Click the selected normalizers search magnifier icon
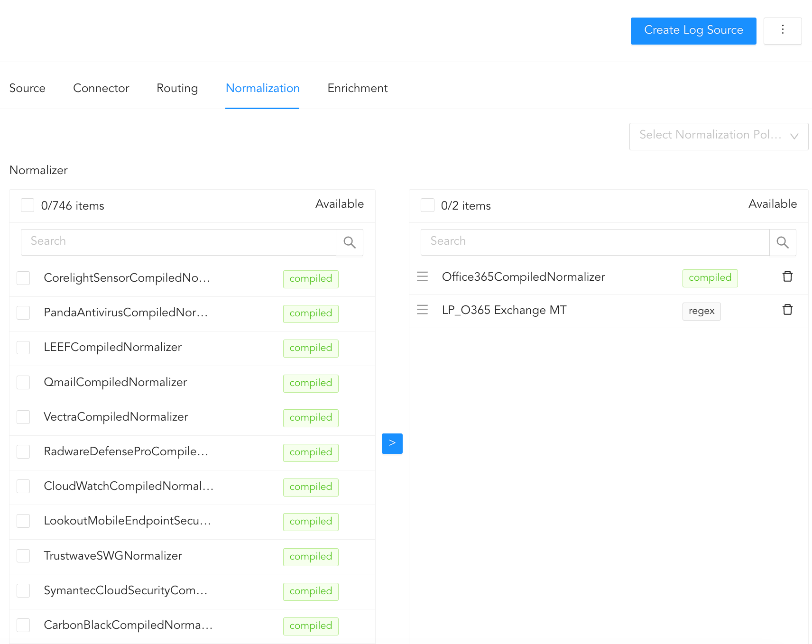 pyautogui.click(x=783, y=242)
